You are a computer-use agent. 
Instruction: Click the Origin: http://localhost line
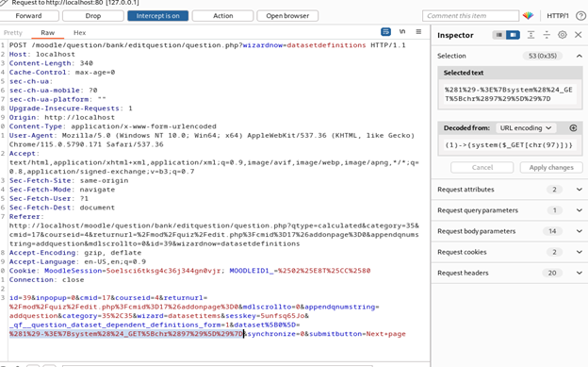[x=62, y=117]
